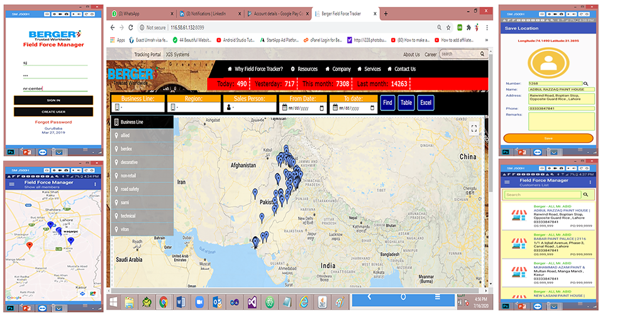Open the Contact Us menu item
The width and height of the screenshot is (644, 314).
point(401,69)
